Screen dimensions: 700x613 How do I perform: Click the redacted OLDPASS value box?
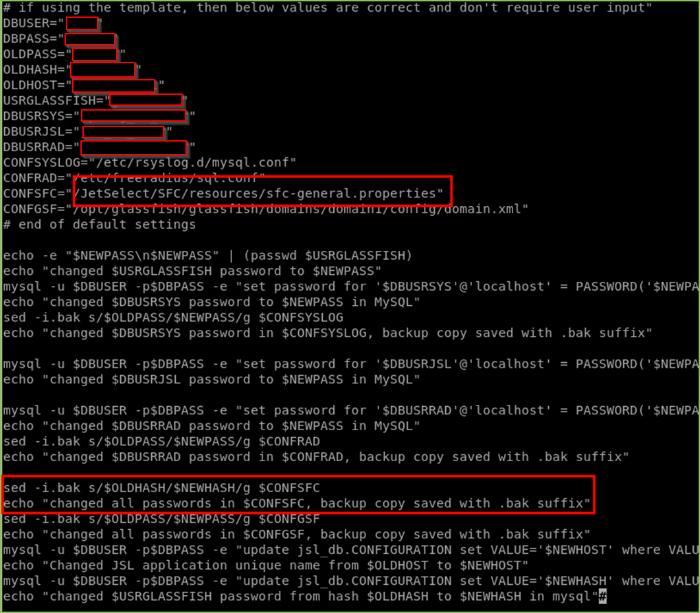[x=95, y=54]
